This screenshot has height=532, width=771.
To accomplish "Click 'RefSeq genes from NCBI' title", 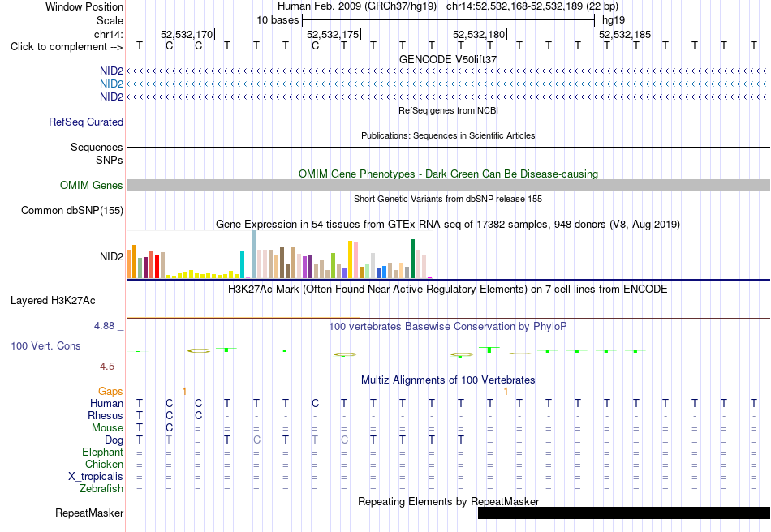I will click(448, 110).
